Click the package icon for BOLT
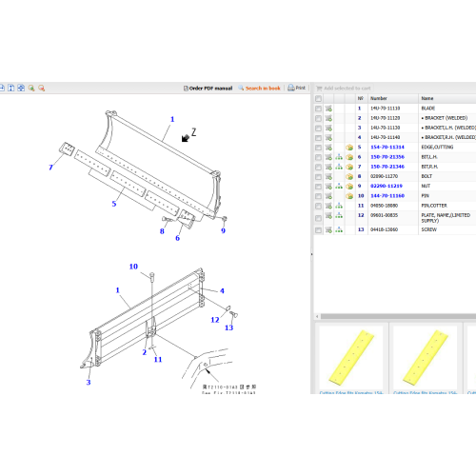 coord(349,177)
